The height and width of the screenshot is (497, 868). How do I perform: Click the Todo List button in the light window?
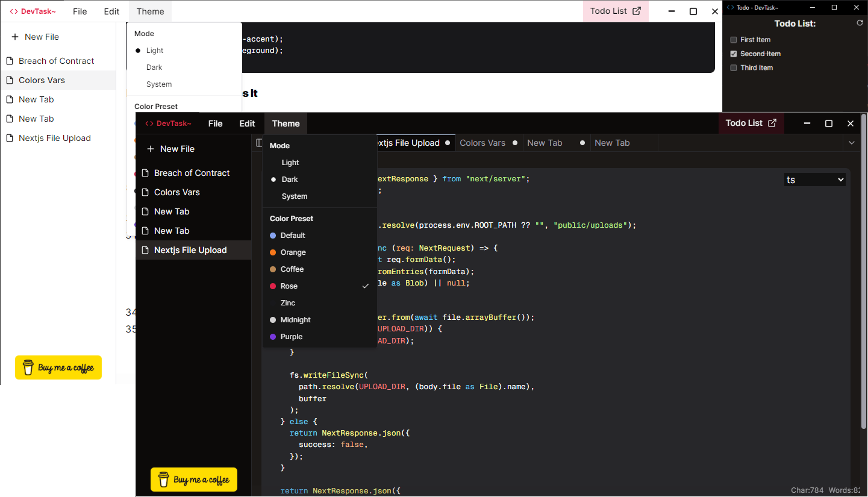click(x=615, y=11)
